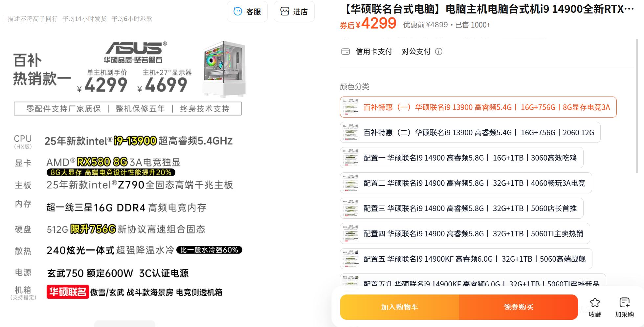Click the credit card payment (信用卡支付) icon
This screenshot has width=644, height=327.
click(345, 52)
